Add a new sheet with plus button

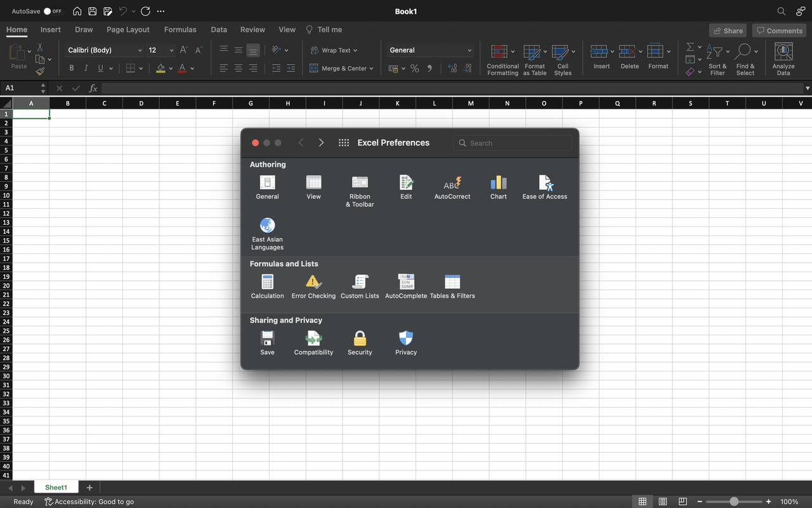(x=89, y=487)
